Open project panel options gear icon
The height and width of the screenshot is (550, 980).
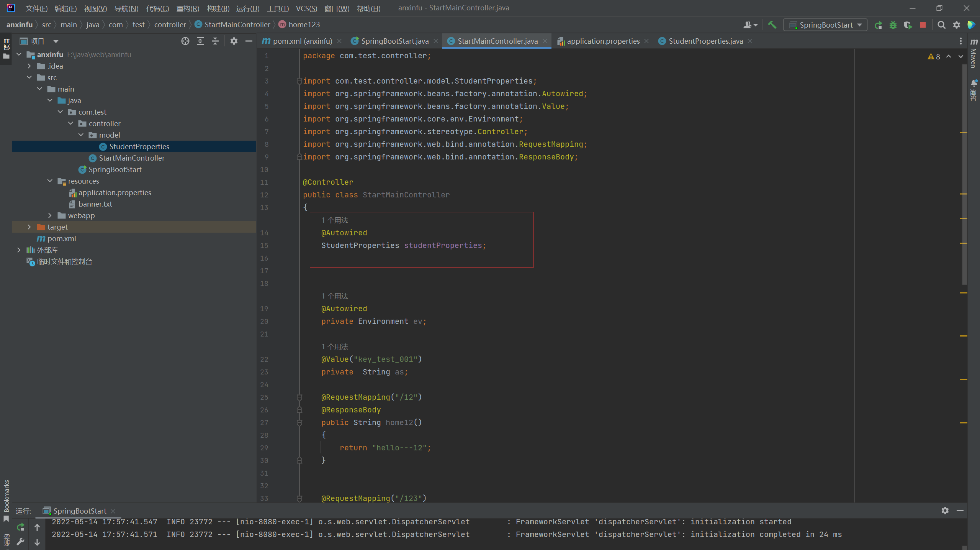pyautogui.click(x=234, y=41)
